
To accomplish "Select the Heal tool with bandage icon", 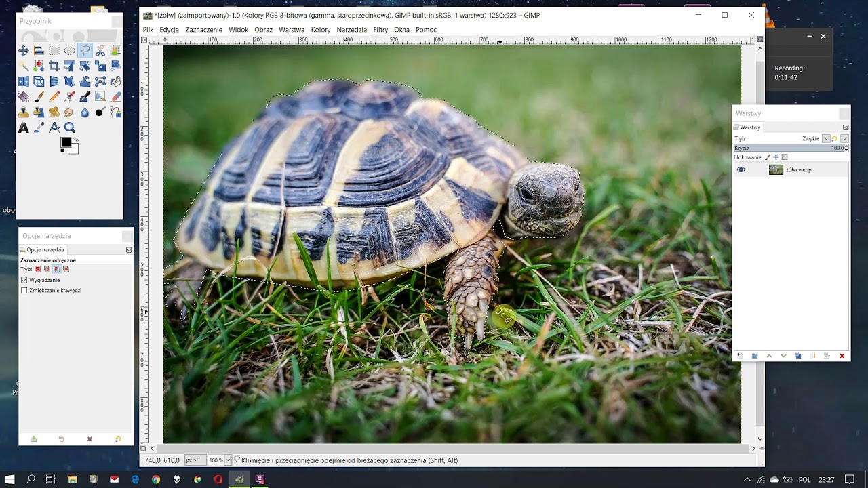I will pyautogui.click(x=54, y=112).
